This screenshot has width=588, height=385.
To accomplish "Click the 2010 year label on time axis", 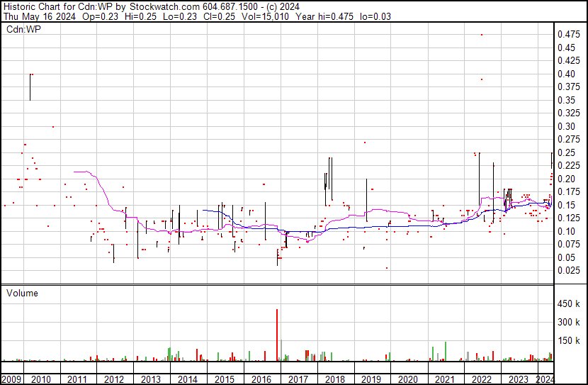I will pyautogui.click(x=41, y=379).
